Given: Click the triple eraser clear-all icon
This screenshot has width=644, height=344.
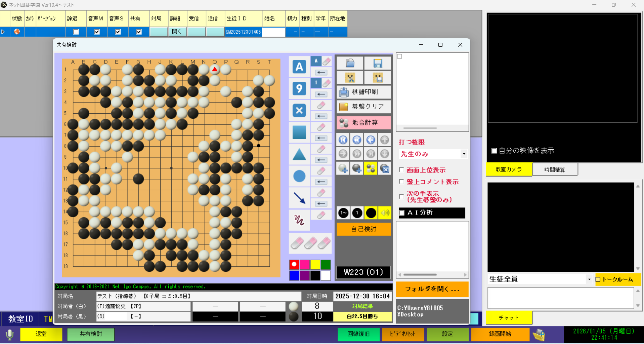Looking at the screenshot, I should [310, 243].
